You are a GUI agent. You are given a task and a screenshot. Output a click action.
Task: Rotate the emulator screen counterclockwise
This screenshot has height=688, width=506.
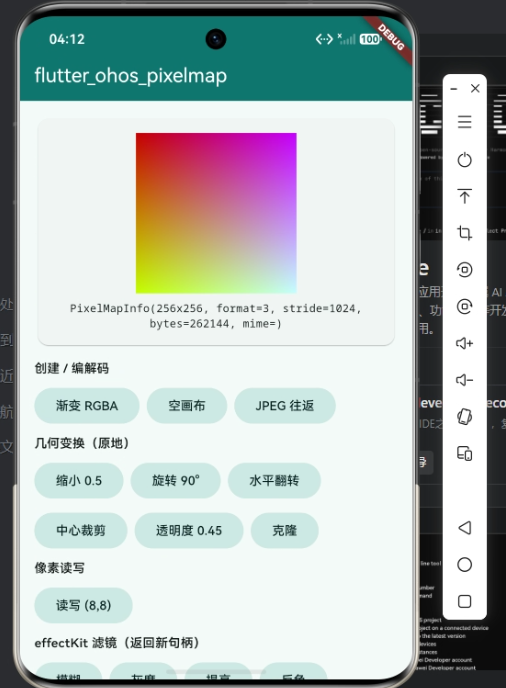(x=464, y=269)
